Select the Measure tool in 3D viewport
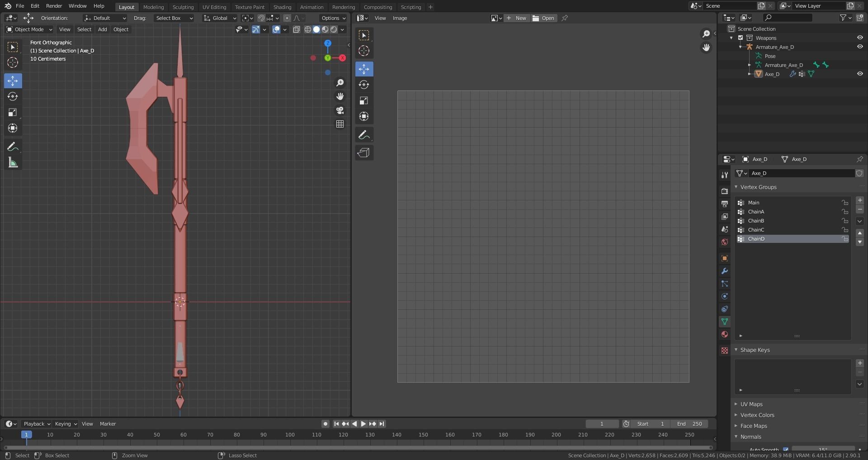868x460 pixels. 13,162
